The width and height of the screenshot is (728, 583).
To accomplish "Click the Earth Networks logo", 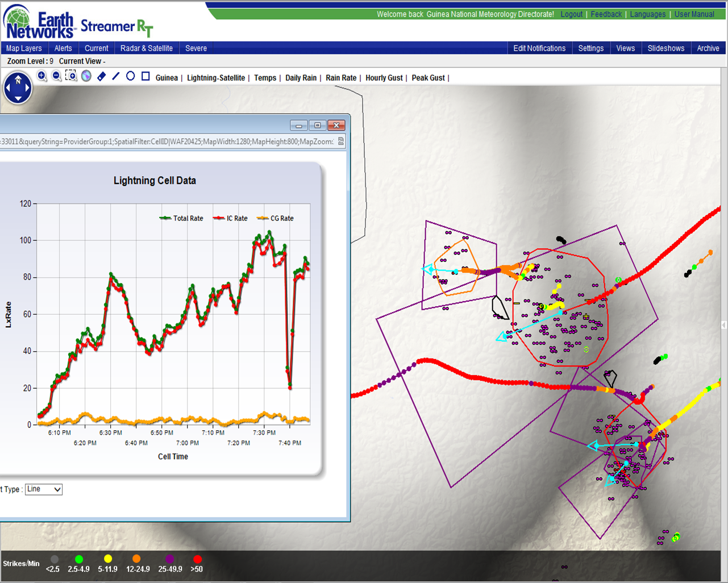I will point(39,22).
